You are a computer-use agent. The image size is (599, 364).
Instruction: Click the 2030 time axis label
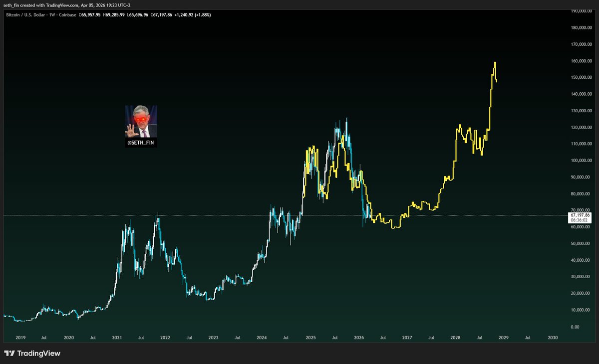(x=552, y=338)
